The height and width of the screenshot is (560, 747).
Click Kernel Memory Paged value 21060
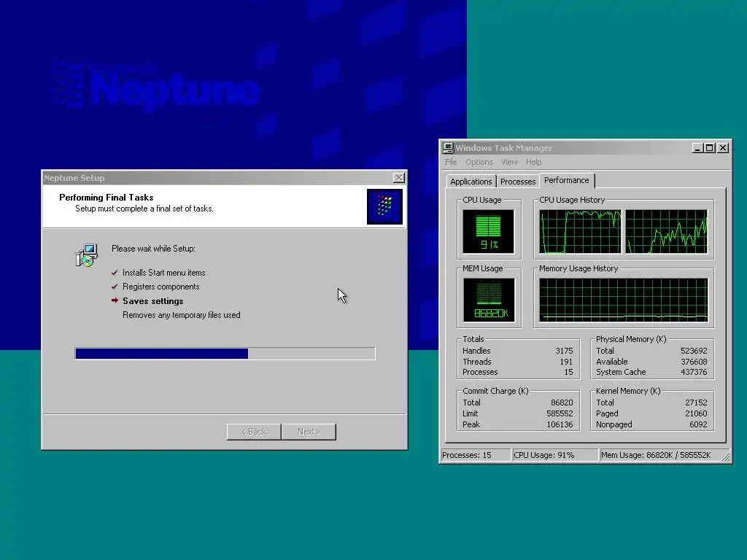tap(696, 413)
